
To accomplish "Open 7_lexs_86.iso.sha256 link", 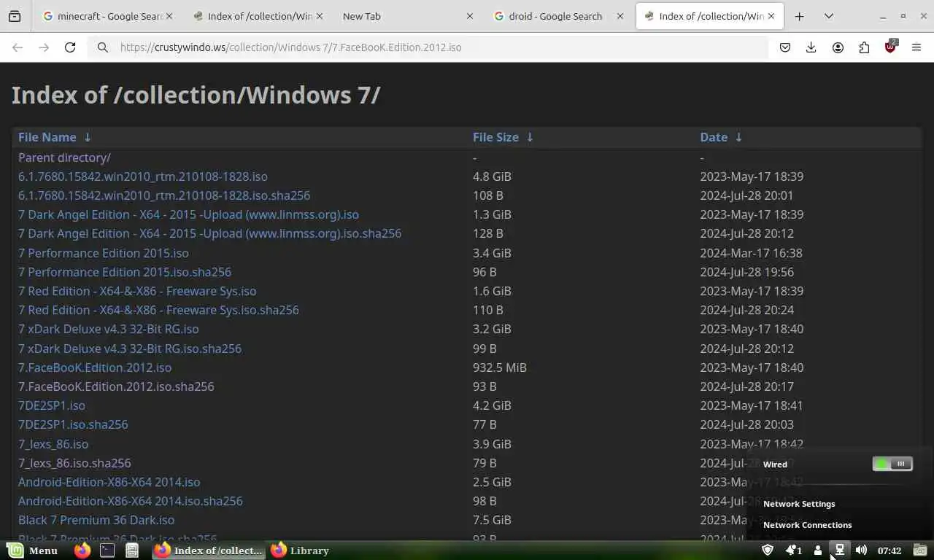I will point(74,463).
